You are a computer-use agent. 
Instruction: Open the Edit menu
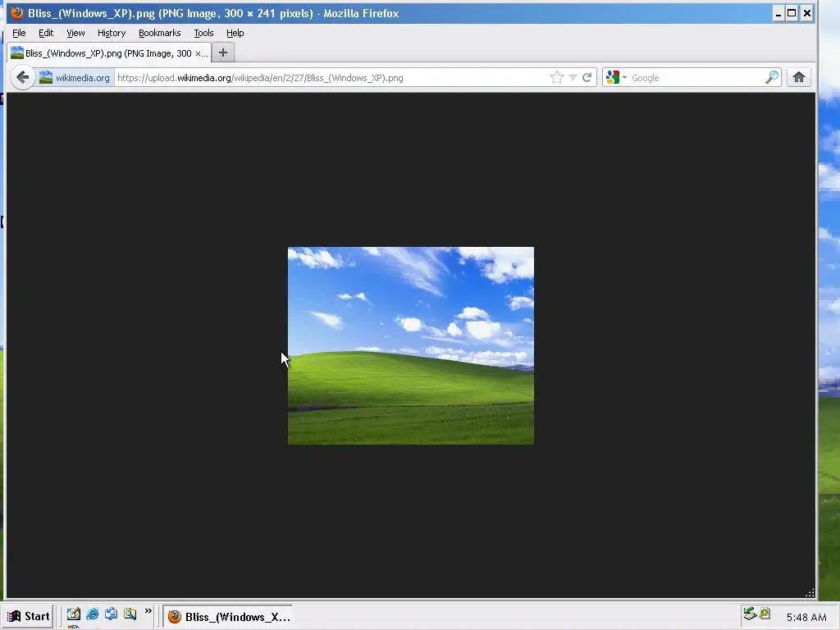[x=46, y=33]
